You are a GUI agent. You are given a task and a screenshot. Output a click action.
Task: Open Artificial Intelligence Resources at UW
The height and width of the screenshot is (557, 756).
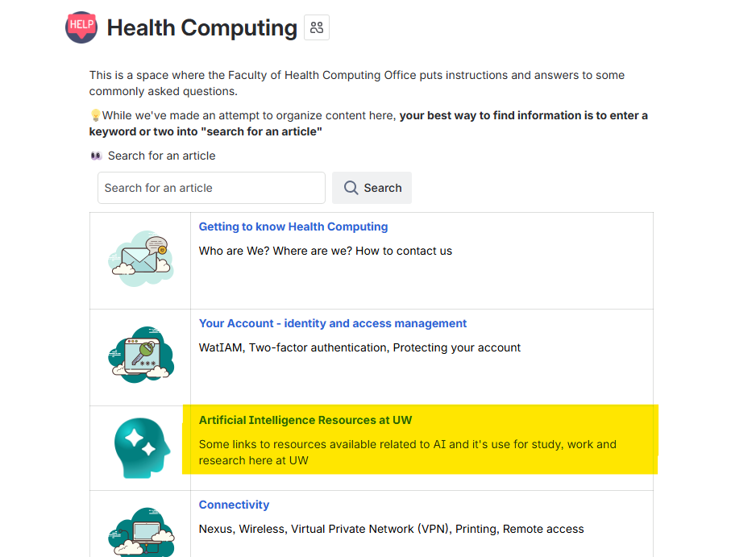[x=305, y=420]
